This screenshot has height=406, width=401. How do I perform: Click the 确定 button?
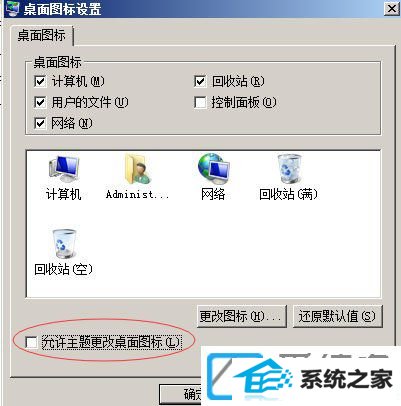(x=181, y=394)
